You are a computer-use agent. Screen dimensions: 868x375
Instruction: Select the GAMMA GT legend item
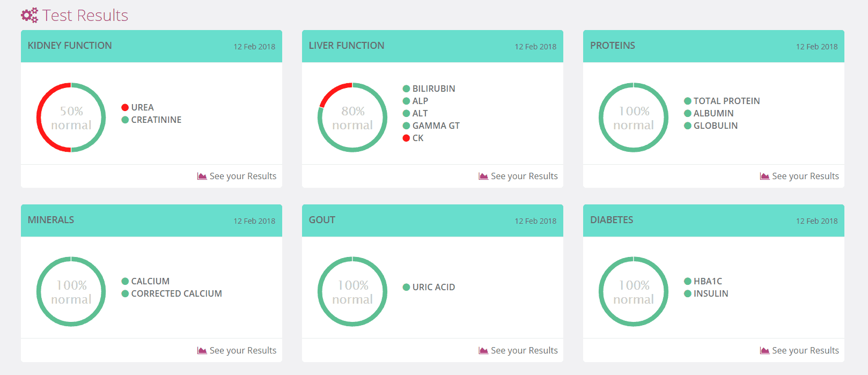click(436, 126)
